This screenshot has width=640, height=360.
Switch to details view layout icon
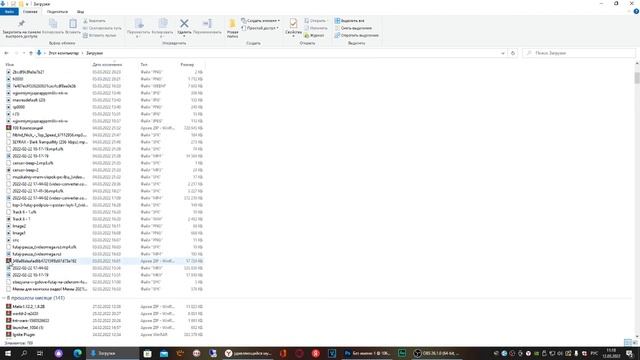pos(628,342)
